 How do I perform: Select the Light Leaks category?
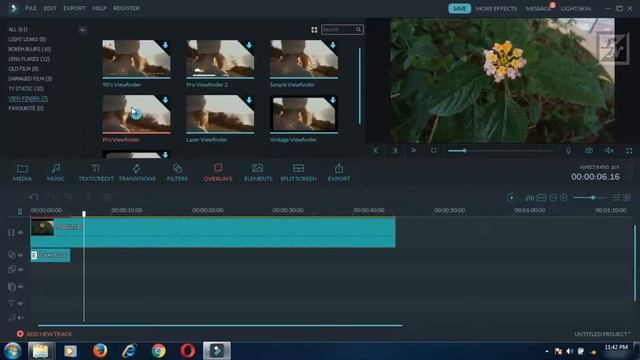click(x=27, y=39)
